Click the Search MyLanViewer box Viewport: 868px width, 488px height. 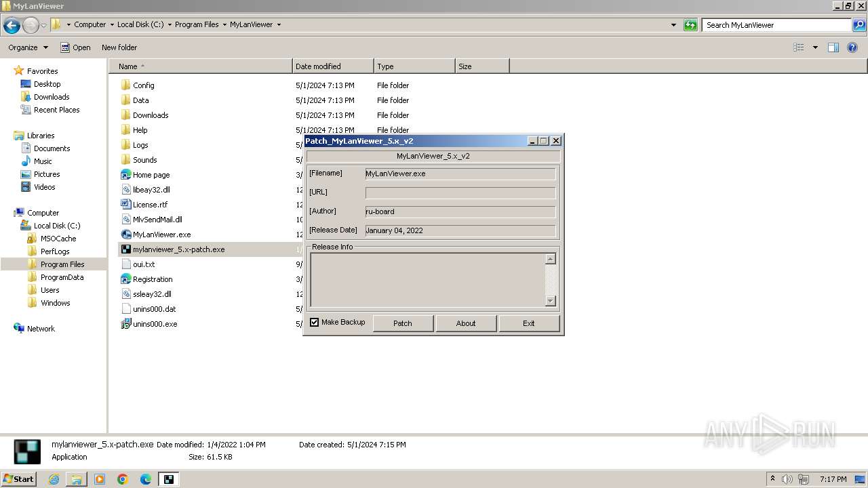(777, 25)
